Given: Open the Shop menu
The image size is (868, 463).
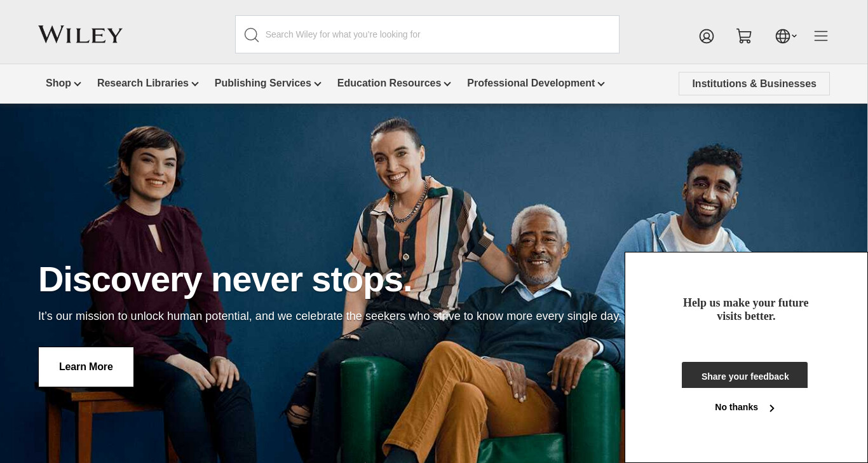Looking at the screenshot, I should 58,83.
